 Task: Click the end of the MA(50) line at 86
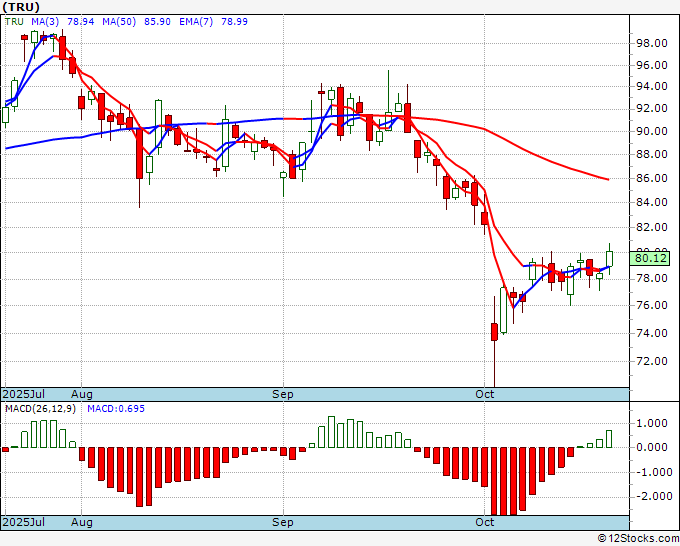tap(608, 179)
